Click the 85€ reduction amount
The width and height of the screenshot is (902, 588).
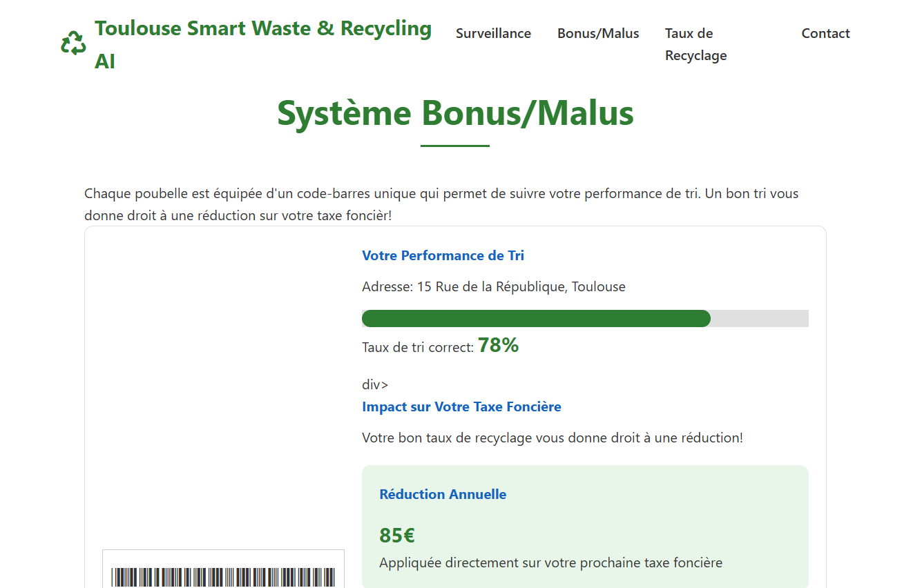pos(397,535)
